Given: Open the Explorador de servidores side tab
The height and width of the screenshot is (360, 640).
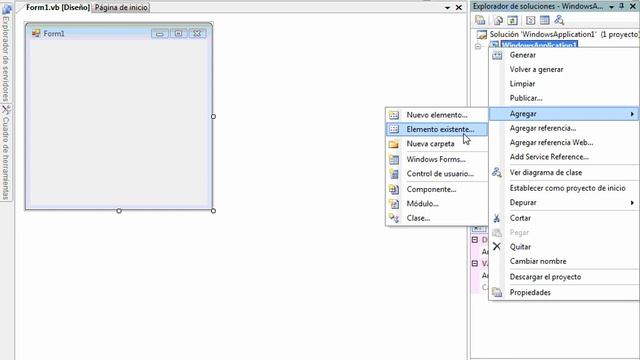Looking at the screenshot, I should (6, 53).
